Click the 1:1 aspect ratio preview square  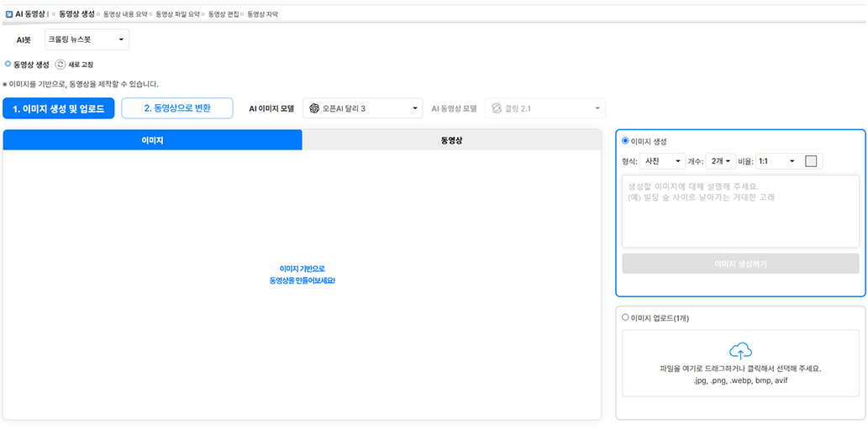(x=811, y=161)
